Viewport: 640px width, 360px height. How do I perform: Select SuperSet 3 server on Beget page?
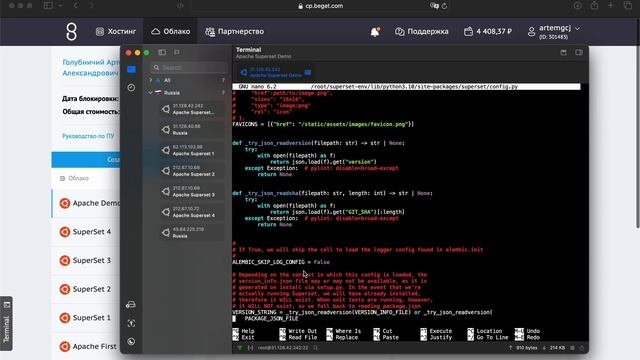(86, 260)
